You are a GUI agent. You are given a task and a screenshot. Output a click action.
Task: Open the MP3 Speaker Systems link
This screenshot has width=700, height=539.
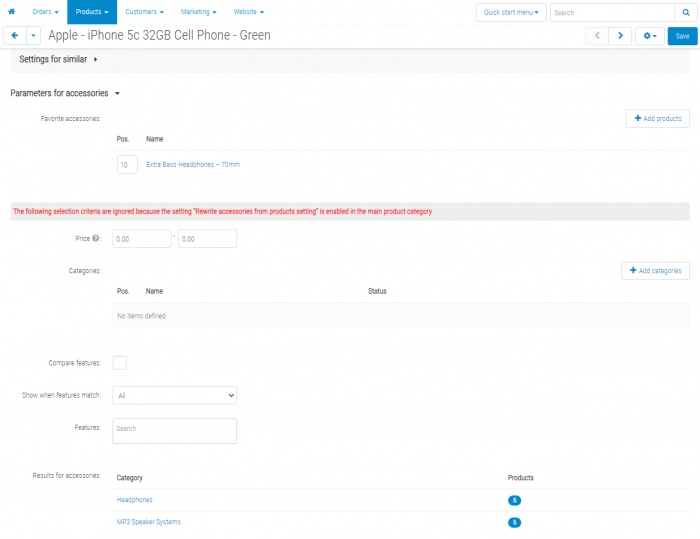tap(149, 522)
